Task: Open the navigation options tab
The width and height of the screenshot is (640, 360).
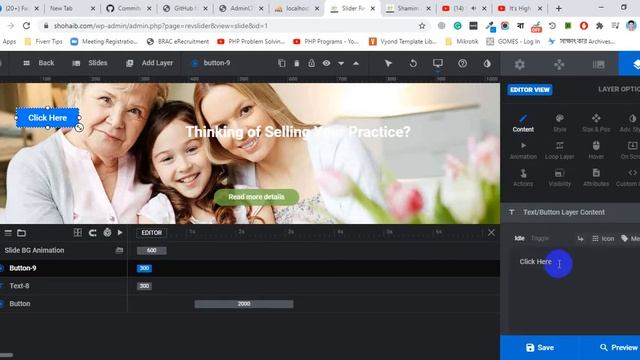Action: (559, 64)
